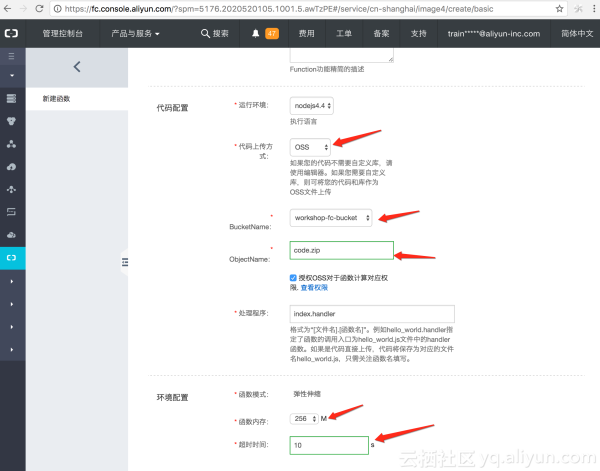Open the 256 function memory dropdown

304,418
